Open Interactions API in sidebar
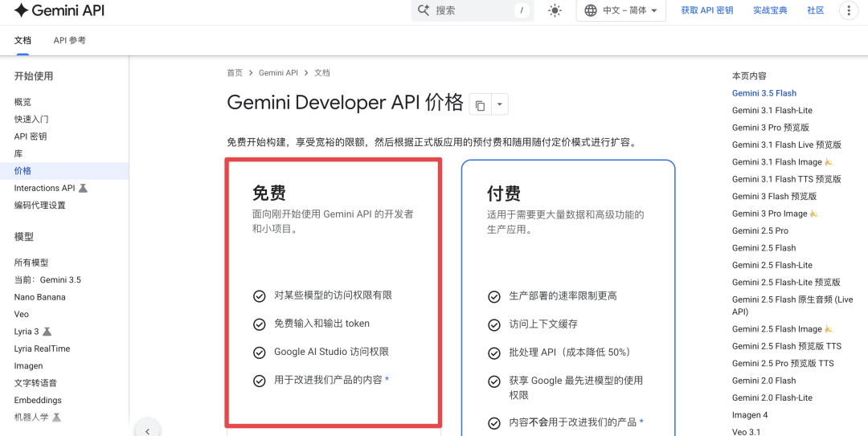Viewport: 868px width, 436px height. point(44,188)
